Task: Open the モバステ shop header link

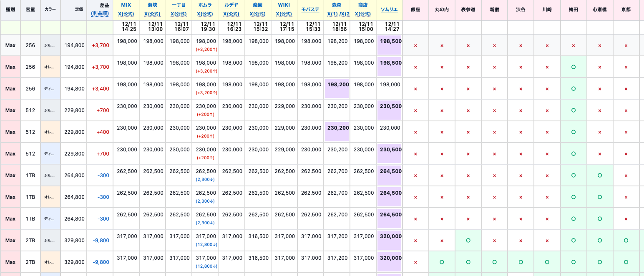Action: point(310,9)
